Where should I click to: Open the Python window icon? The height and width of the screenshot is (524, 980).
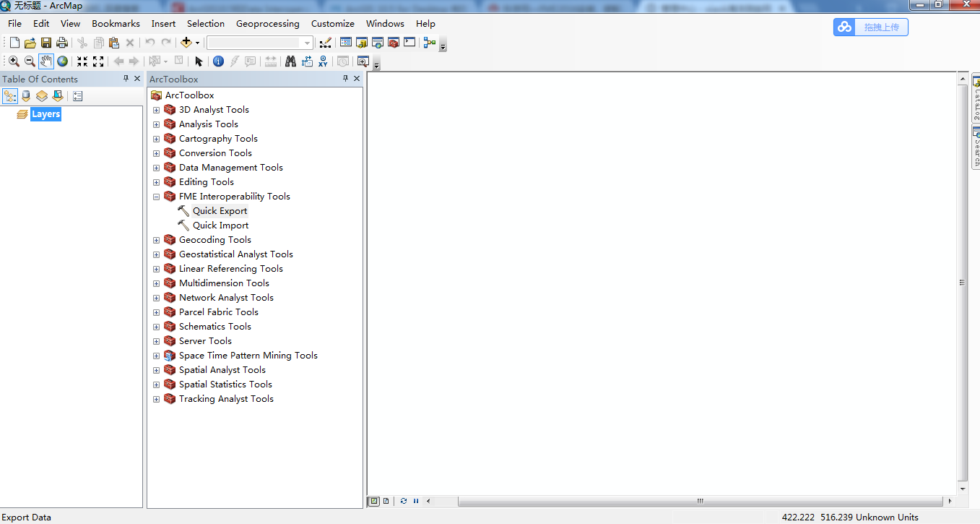[409, 43]
